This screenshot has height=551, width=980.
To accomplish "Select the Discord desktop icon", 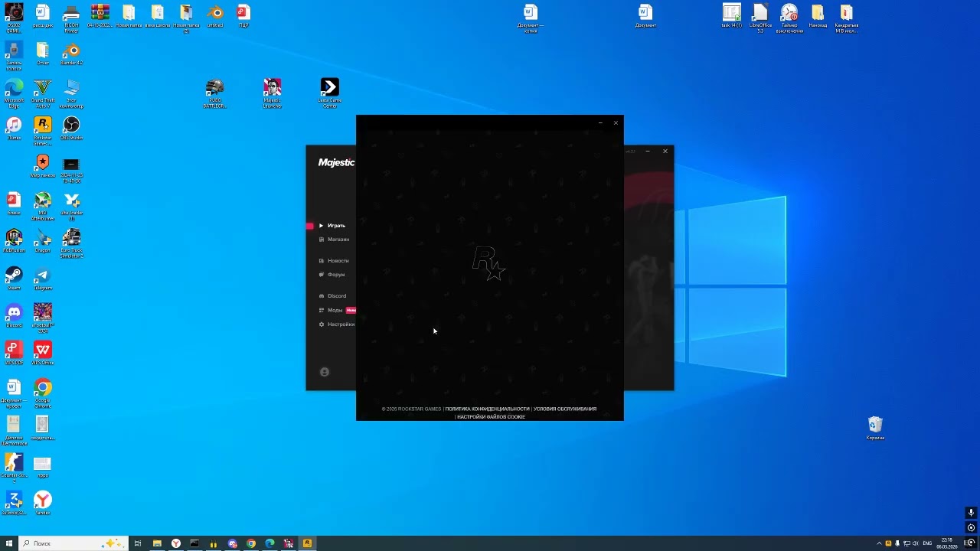I will pos(14,315).
